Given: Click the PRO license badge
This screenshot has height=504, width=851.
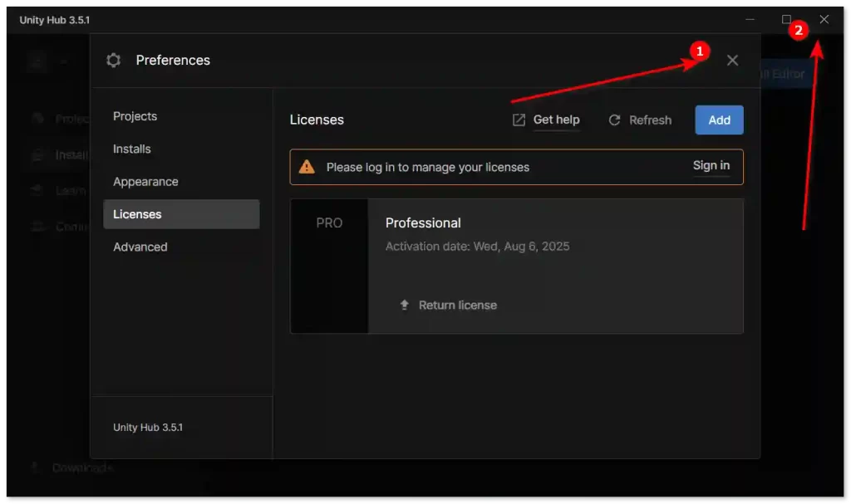Looking at the screenshot, I should point(329,223).
